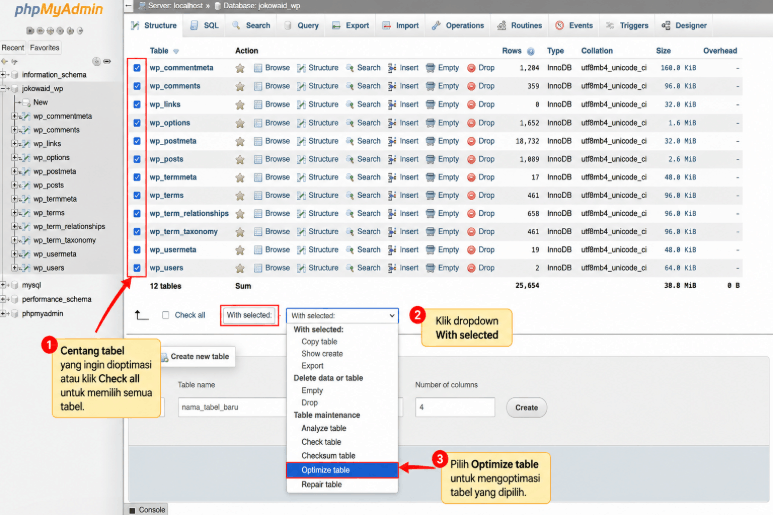Screen dimensions: 773x515
Task: Uncheck the wp_posts table checkbox
Action: point(137,159)
